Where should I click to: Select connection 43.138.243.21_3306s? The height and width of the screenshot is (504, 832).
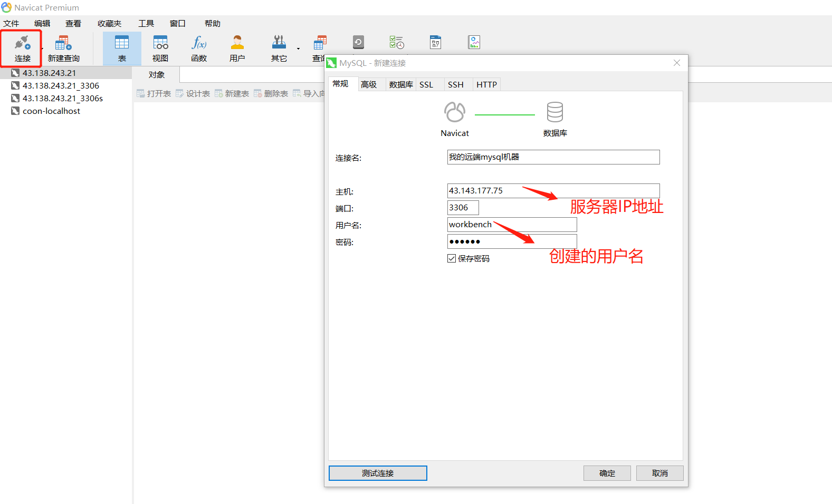point(66,98)
